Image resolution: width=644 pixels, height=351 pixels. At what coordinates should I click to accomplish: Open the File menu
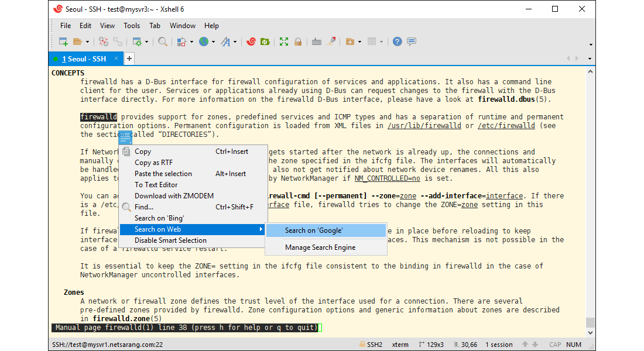[66, 26]
